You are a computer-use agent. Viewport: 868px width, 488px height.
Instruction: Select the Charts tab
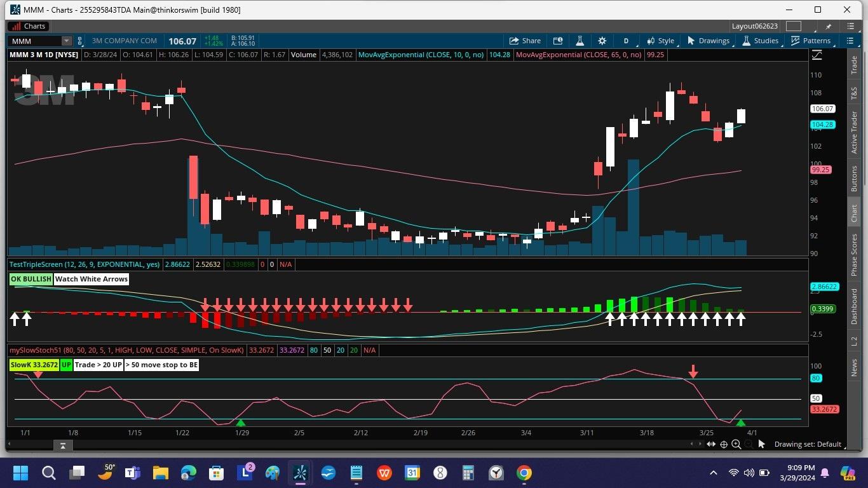pos(29,26)
